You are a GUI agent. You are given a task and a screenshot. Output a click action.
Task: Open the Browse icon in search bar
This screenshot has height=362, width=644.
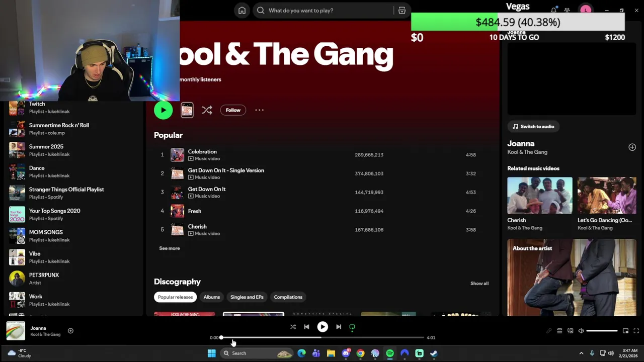(x=401, y=11)
